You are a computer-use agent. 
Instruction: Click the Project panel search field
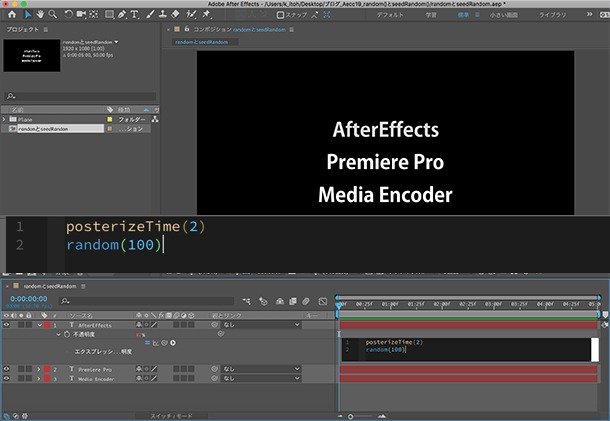pyautogui.click(x=81, y=96)
